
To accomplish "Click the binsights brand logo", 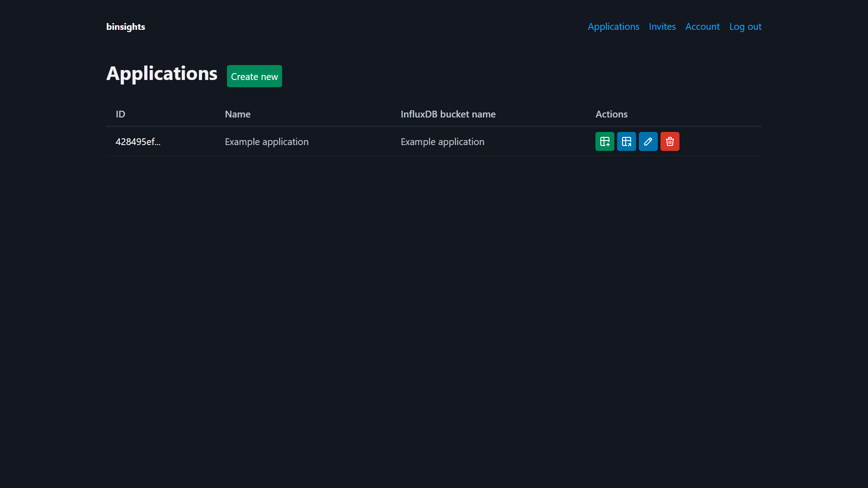I will coord(125,27).
